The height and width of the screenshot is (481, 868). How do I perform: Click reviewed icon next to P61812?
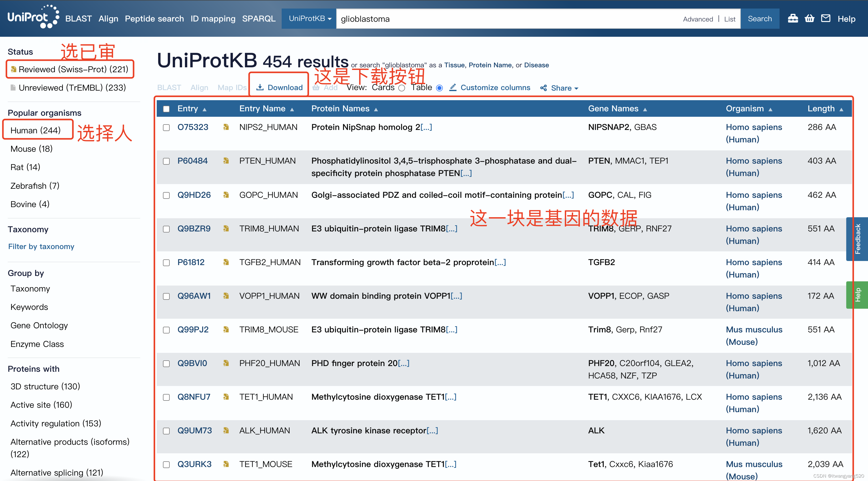point(226,263)
